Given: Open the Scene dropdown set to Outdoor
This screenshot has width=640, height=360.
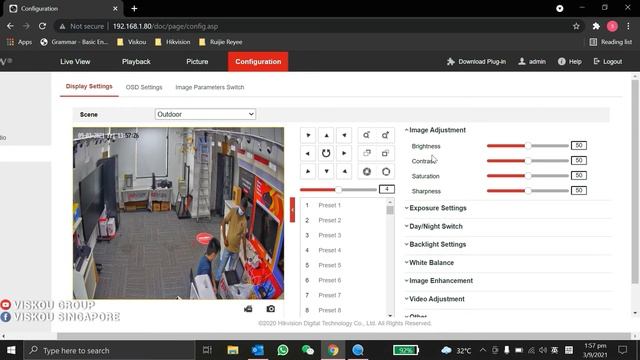Looking at the screenshot, I should tap(205, 114).
